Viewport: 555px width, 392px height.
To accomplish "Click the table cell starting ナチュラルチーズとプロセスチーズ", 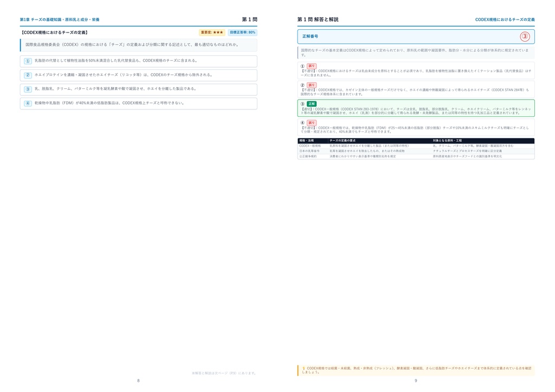I will pyautogui.click(x=467, y=151).
